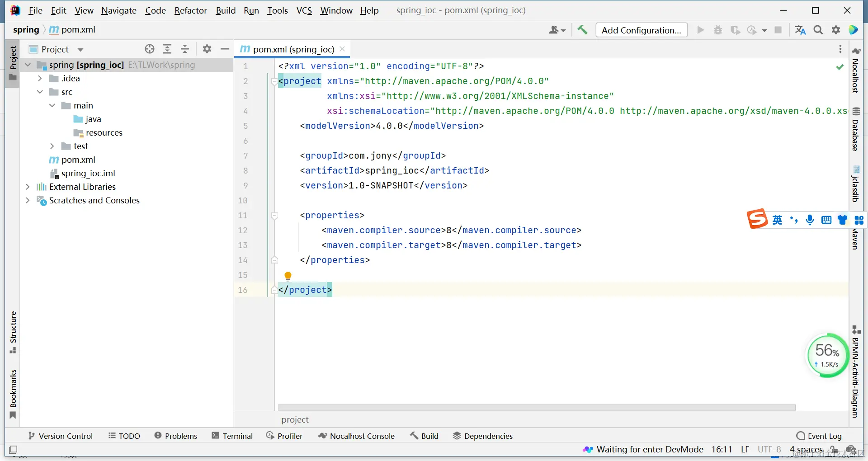The image size is (868, 461).
Task: Click the 16:11 caret position indicator
Action: click(722, 449)
